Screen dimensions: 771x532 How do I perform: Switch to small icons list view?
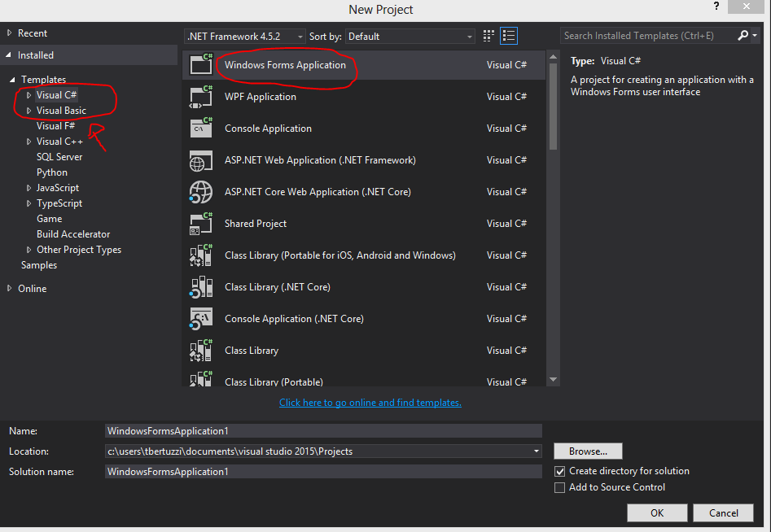(509, 36)
